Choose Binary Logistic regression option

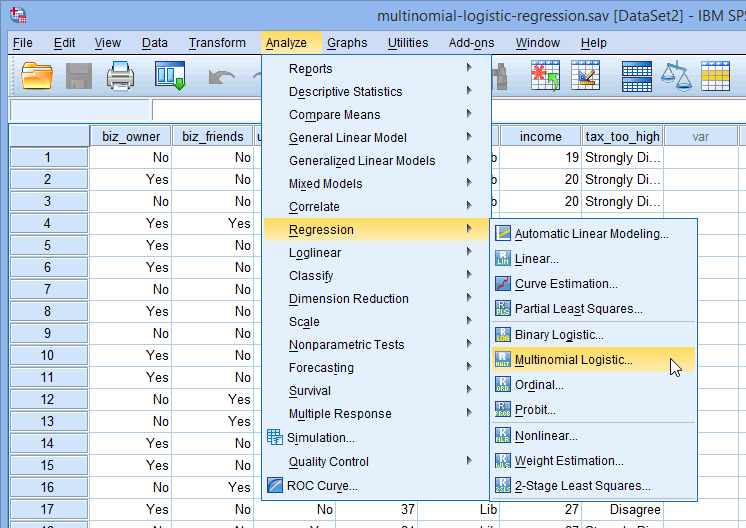(558, 335)
